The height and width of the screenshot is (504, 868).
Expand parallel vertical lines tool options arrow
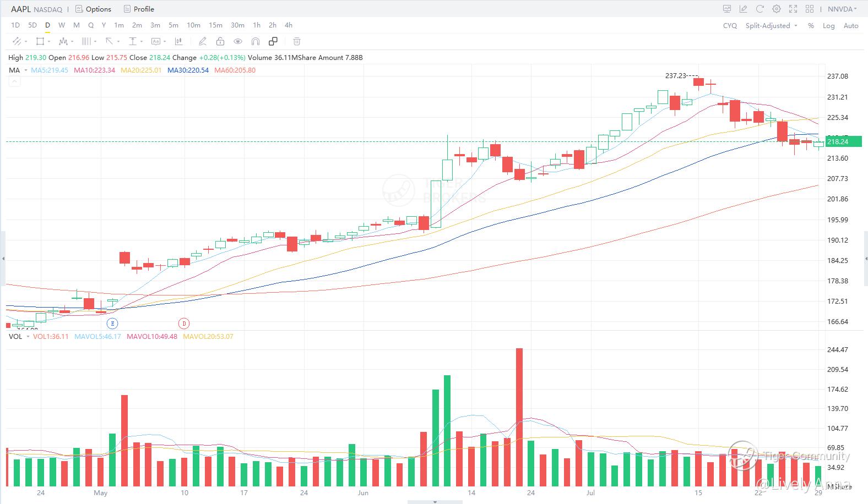95,42
